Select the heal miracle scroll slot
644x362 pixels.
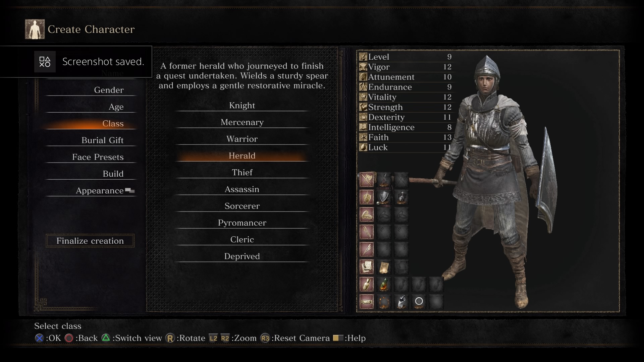click(x=384, y=267)
